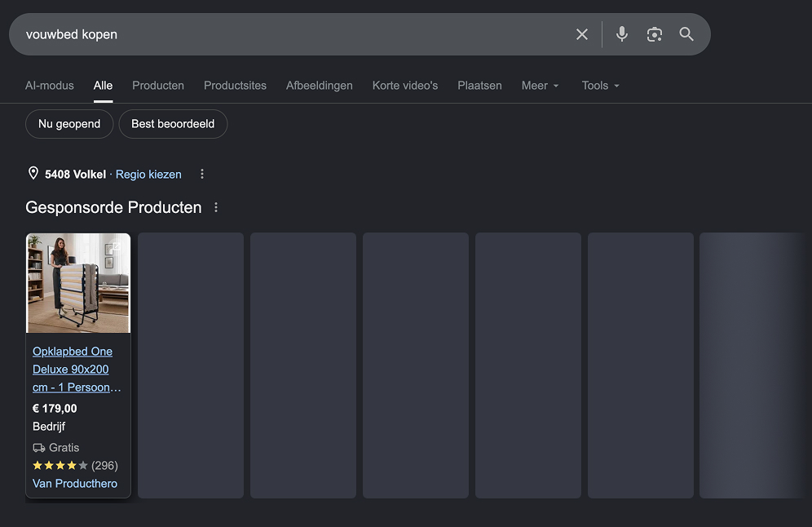The image size is (812, 527).
Task: Go to the Productsites tab
Action: tap(235, 86)
